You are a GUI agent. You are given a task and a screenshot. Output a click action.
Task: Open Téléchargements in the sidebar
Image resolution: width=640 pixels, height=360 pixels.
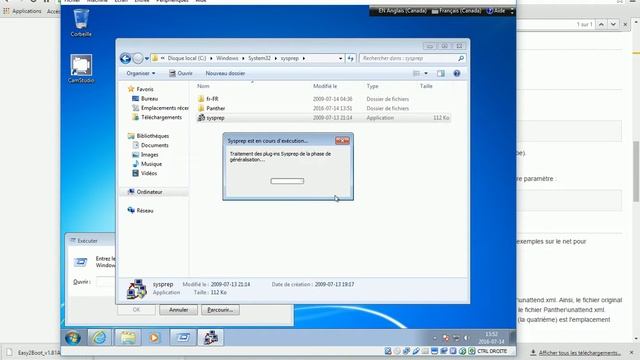pyautogui.click(x=161, y=117)
